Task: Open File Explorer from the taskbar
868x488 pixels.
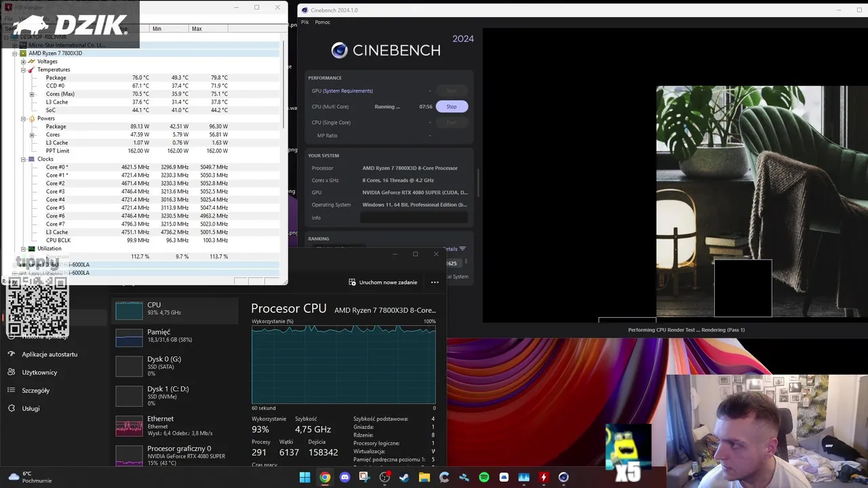Action: tap(425, 477)
